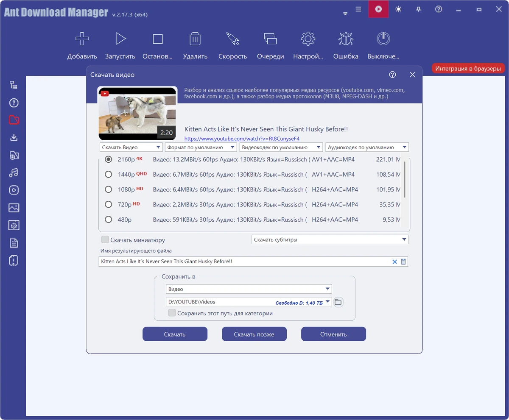Screen dimensions: 509x420
Task: Open the Формат по умолчанию dropdown
Action: pos(201,147)
